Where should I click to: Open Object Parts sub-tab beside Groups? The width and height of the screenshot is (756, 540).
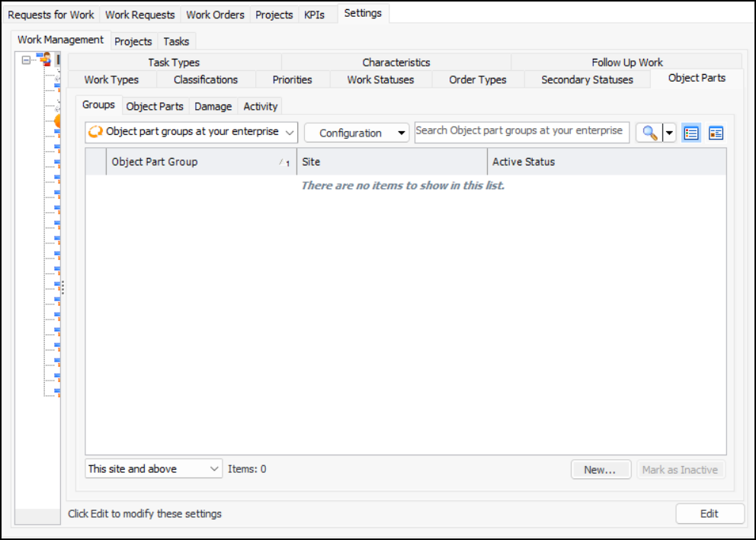pyautogui.click(x=155, y=106)
